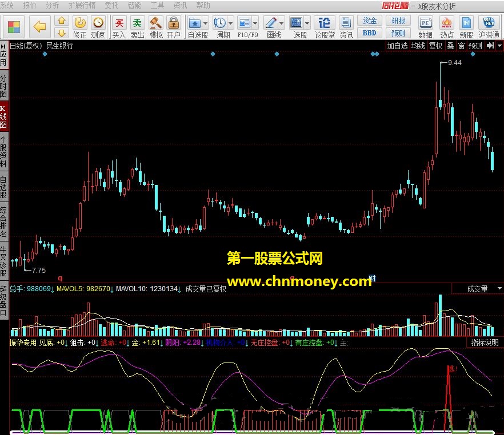Open the 资讯 news document icon
504x435 pixels.
click(346, 23)
